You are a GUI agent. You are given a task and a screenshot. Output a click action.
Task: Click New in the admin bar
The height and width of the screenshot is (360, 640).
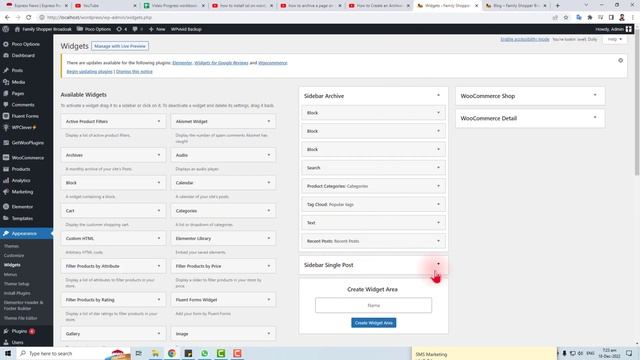click(157, 29)
